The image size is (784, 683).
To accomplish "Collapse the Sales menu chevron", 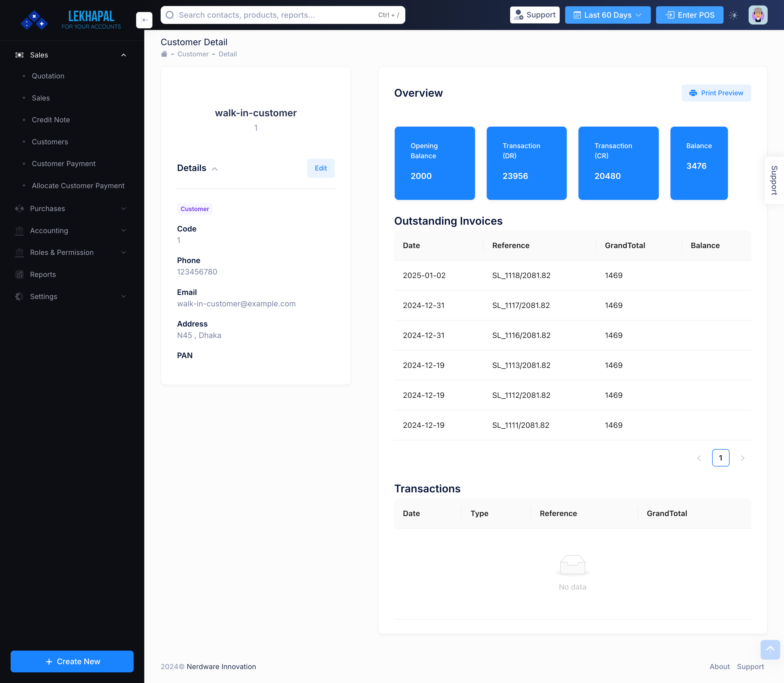I will [123, 55].
